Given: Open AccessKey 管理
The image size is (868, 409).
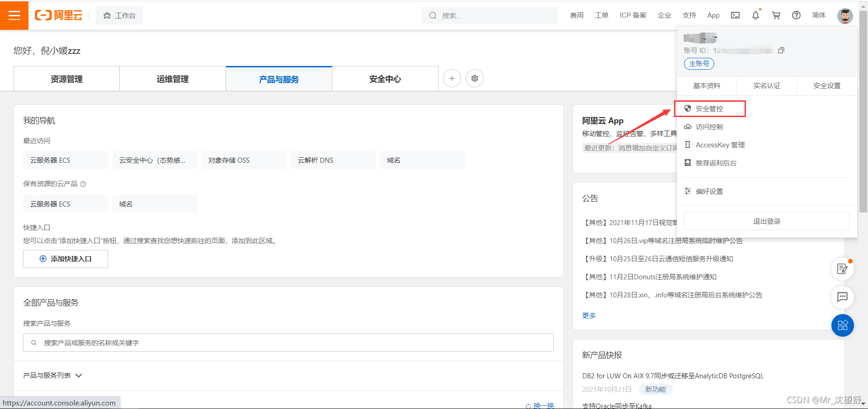Looking at the screenshot, I should click(720, 145).
